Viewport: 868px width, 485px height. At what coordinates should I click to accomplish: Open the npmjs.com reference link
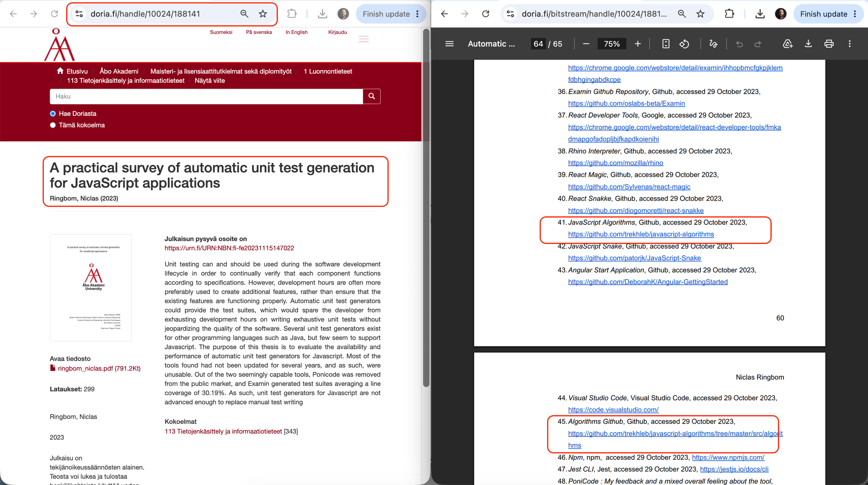coord(728,457)
